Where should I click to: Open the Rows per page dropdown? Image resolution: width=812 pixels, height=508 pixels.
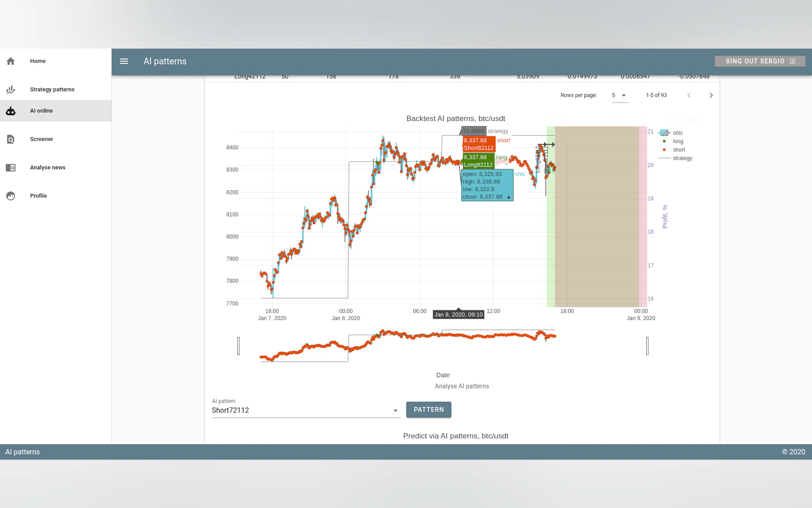[620, 95]
